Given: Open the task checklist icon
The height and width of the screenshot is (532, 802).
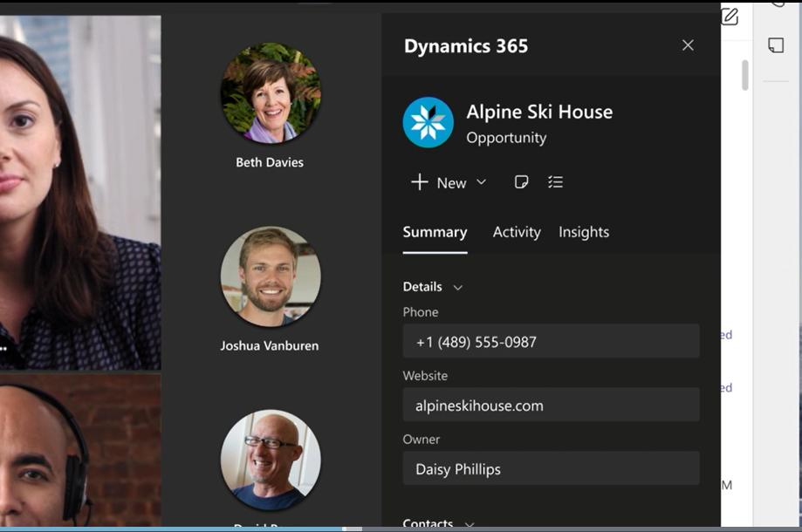Looking at the screenshot, I should 556,182.
